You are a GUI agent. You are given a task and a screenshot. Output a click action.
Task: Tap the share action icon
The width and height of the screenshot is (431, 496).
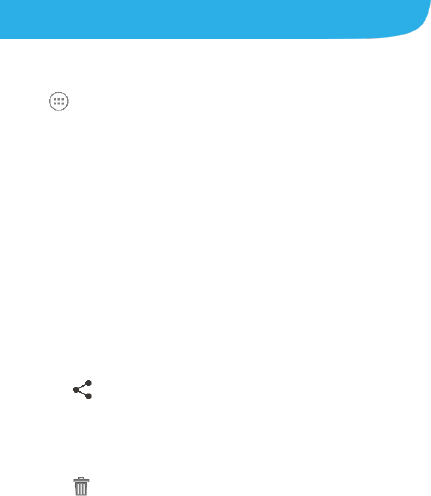click(82, 389)
